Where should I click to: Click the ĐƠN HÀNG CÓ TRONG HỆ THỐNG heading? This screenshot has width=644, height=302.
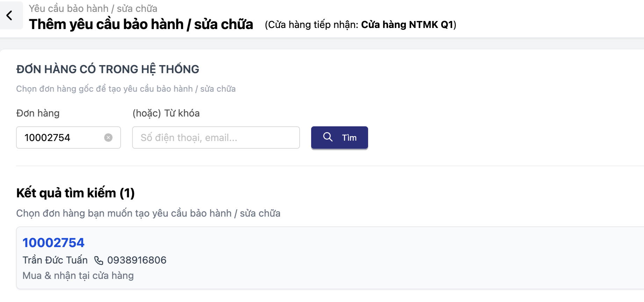point(108,69)
